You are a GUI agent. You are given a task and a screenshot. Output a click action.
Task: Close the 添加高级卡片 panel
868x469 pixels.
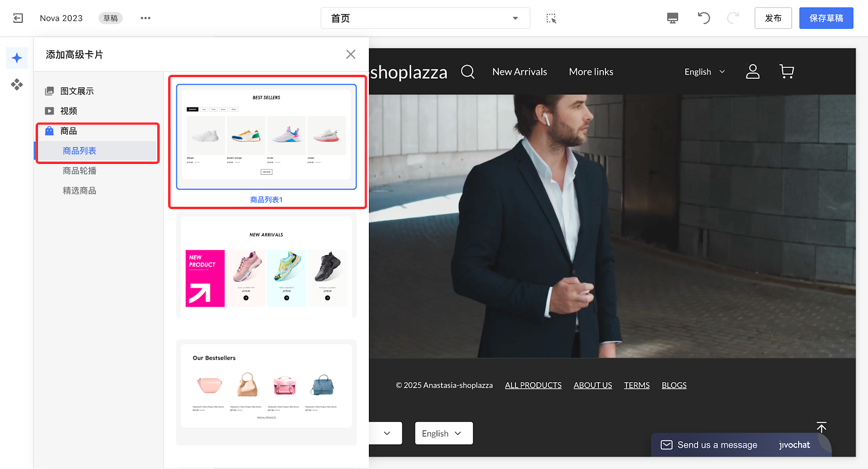click(350, 54)
